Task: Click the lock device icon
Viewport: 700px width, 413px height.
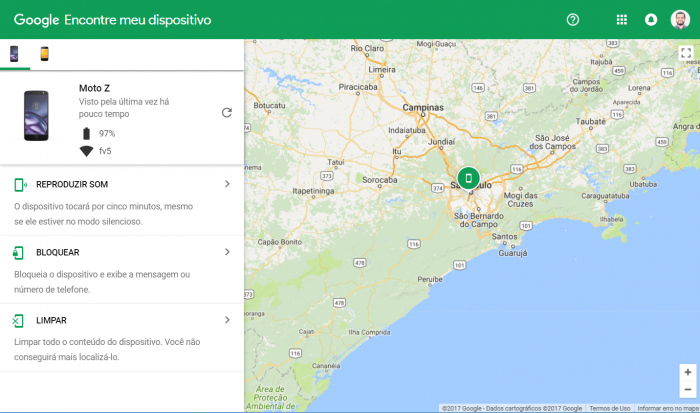Action: pos(18,253)
